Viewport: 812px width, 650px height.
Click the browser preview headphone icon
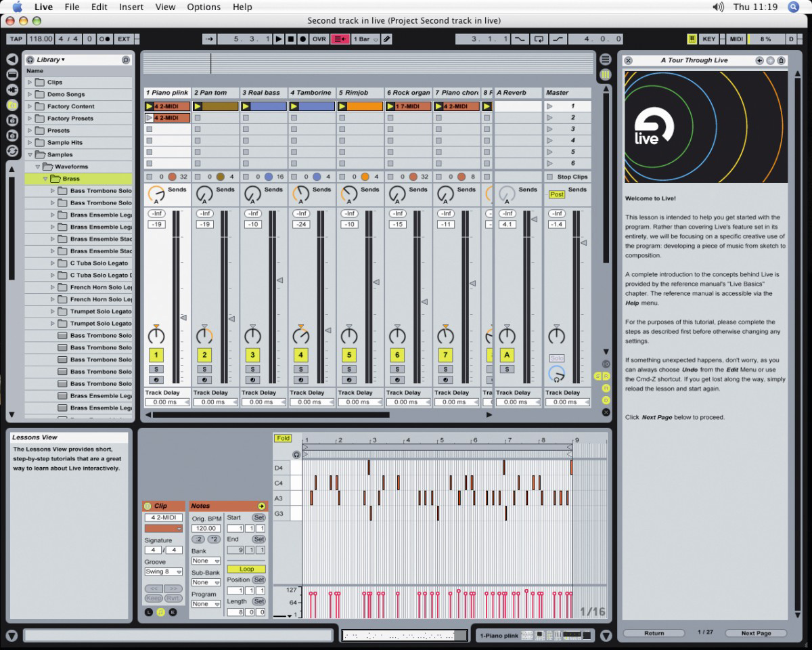pyautogui.click(x=30, y=60)
